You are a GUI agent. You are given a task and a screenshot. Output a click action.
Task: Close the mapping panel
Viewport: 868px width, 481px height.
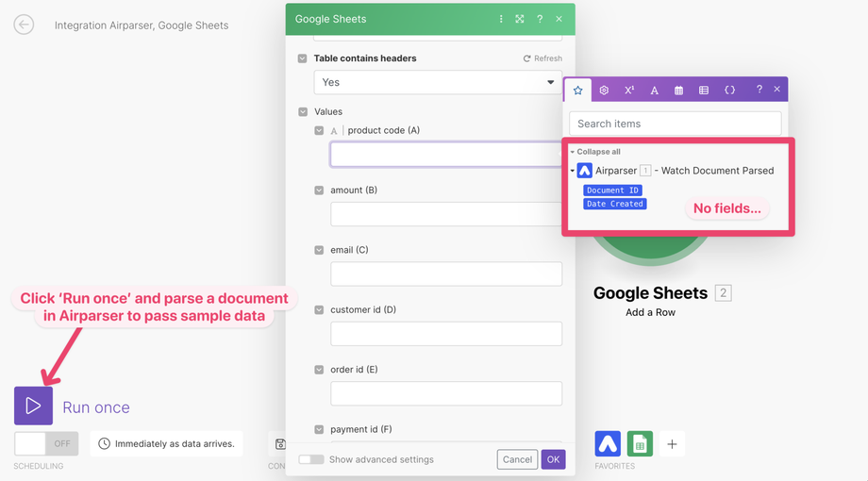[777, 89]
